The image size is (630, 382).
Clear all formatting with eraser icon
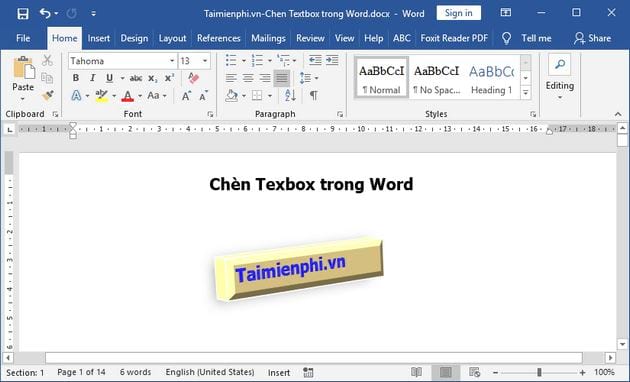point(193,78)
